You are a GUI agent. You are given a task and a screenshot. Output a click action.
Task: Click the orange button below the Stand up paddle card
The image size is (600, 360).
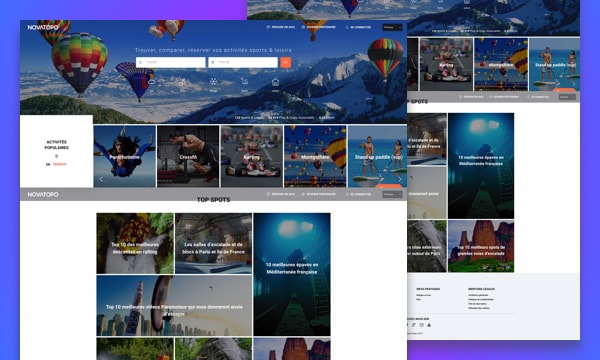click(389, 186)
